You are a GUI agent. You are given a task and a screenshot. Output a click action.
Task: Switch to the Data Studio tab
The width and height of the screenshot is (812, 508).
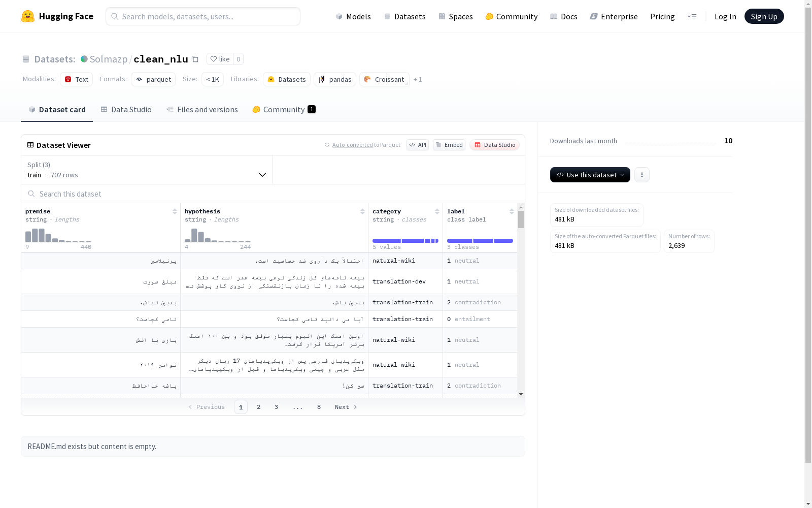[126, 110]
